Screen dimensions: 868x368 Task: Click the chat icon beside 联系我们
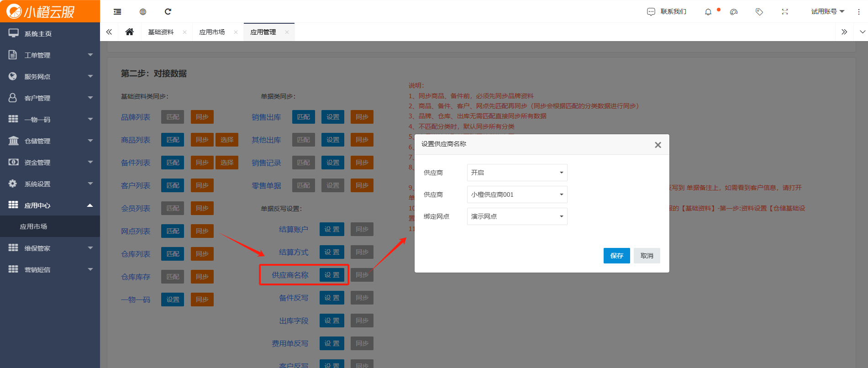click(651, 12)
